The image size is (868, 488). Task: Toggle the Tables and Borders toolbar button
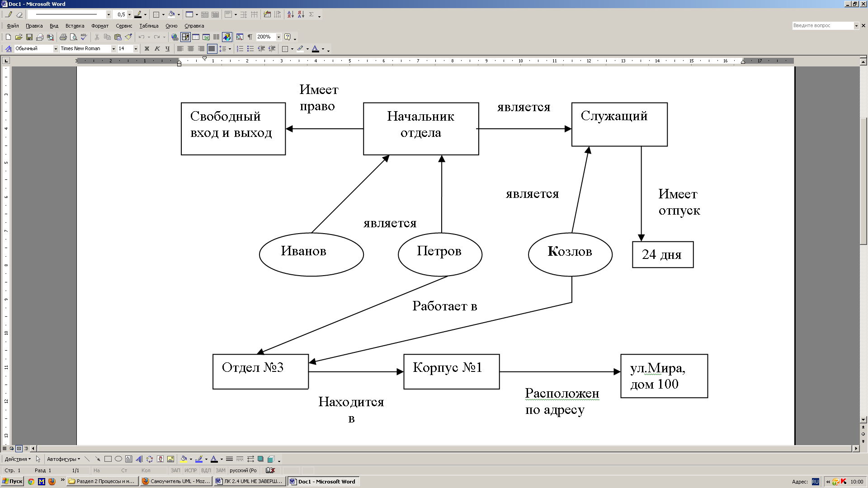pyautogui.click(x=185, y=37)
